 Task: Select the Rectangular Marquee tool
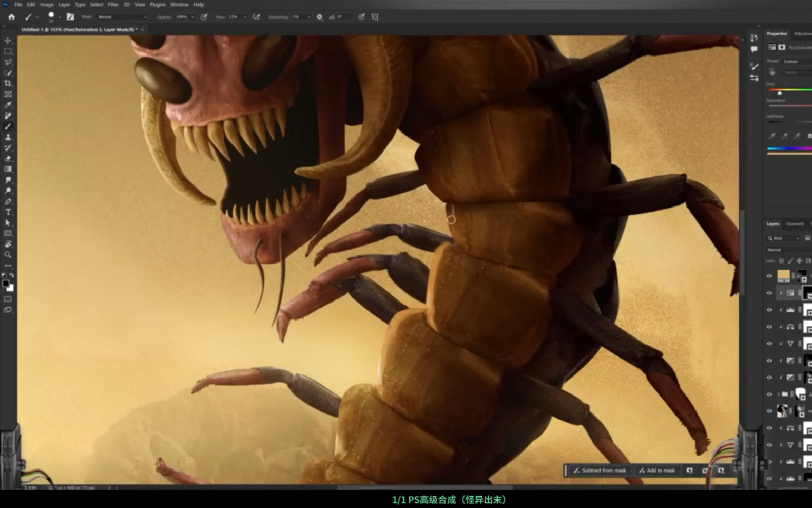(x=8, y=51)
